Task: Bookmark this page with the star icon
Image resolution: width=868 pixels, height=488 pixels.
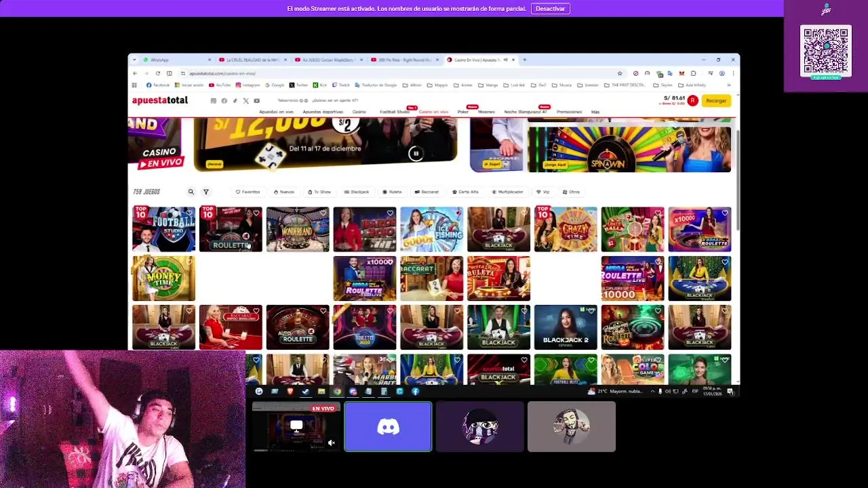Action: [620, 73]
